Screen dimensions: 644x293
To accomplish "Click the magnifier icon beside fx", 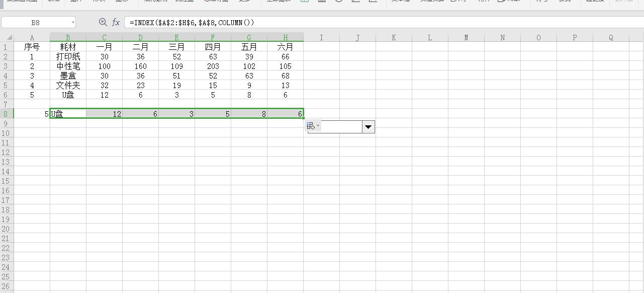I will coord(103,22).
